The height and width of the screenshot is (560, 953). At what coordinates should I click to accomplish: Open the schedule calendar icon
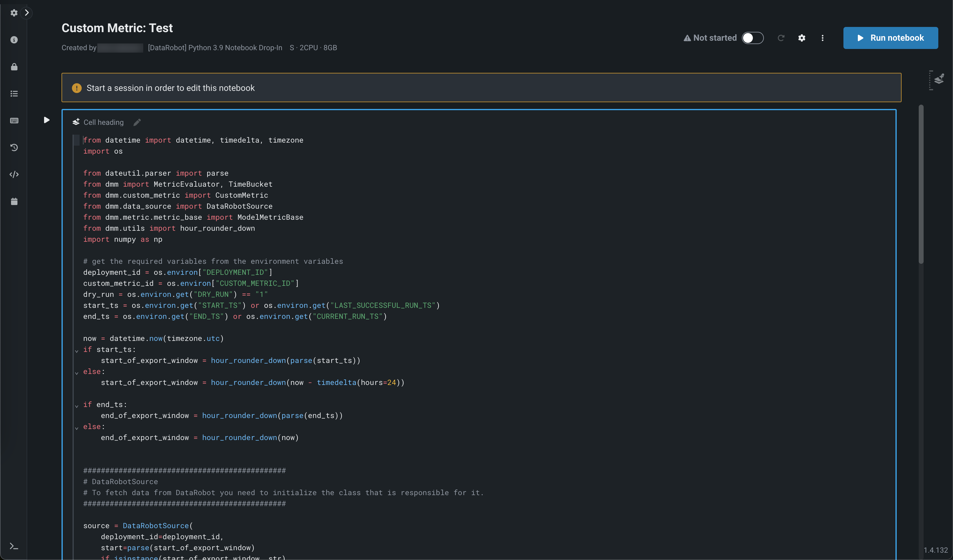click(14, 202)
